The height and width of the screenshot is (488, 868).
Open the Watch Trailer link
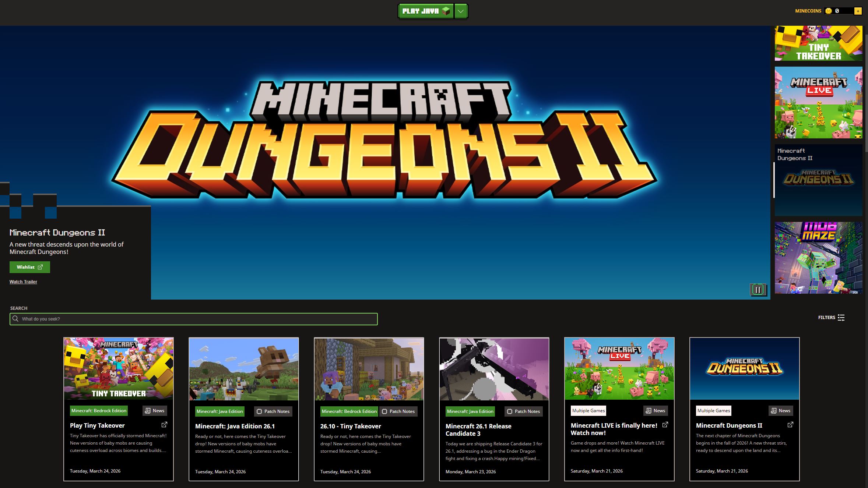click(x=23, y=282)
